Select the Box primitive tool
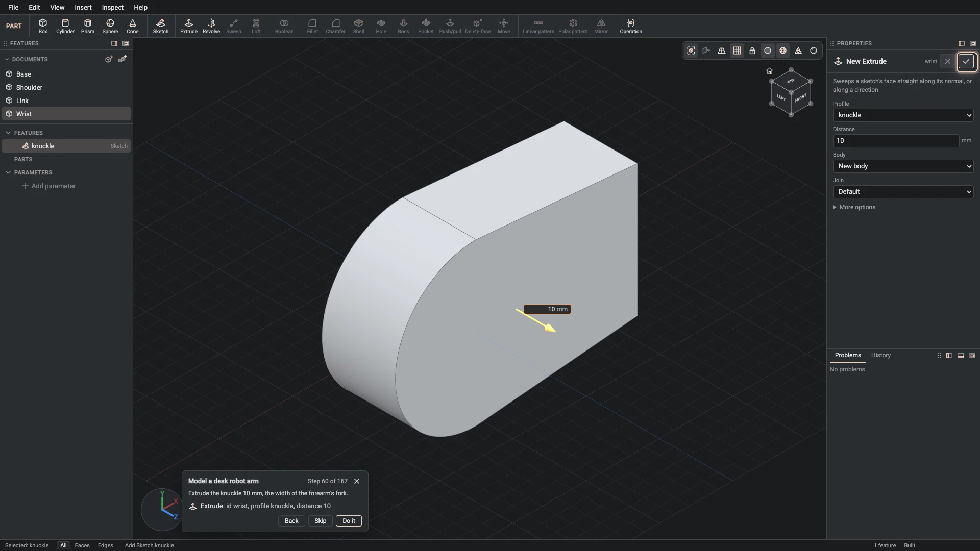This screenshot has width=980, height=551. [x=43, y=26]
